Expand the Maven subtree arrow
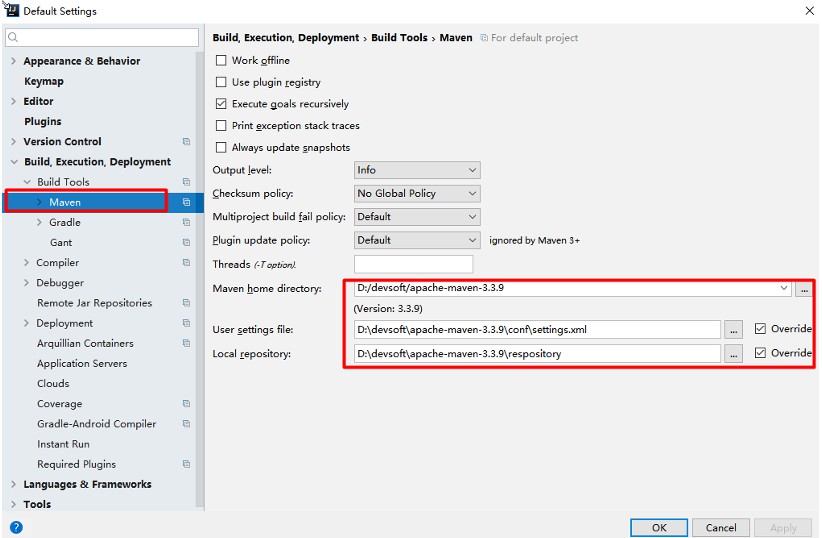 coord(39,202)
